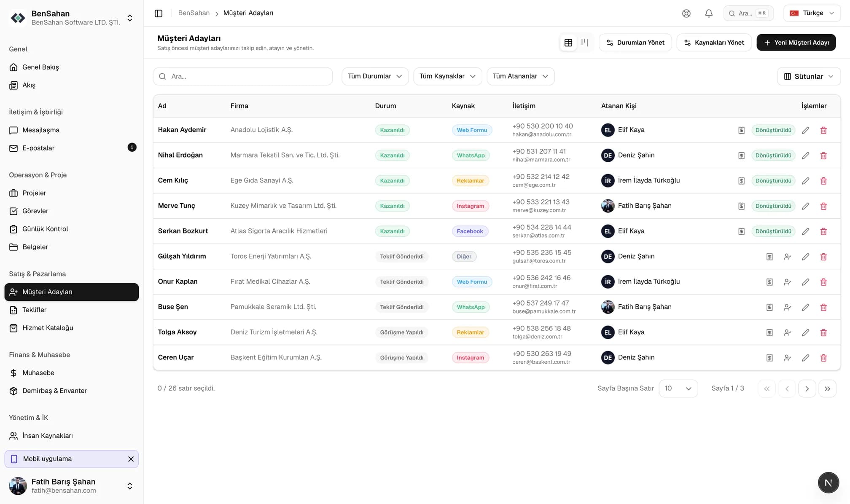
Task: Convert Tolga Aksoy to customer
Action: [x=787, y=332]
